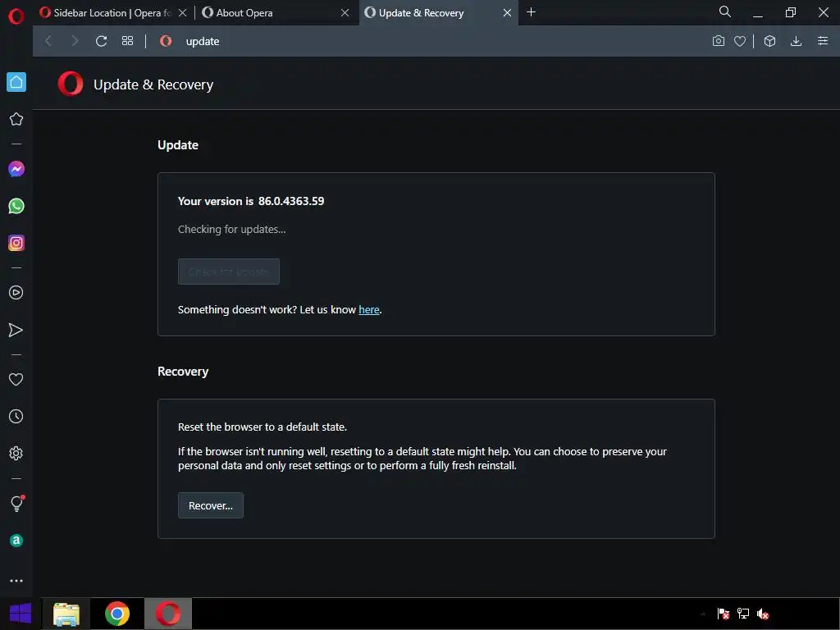The width and height of the screenshot is (840, 630).
Task: Open Settings gear icon in sidebar
Action: pos(16,453)
